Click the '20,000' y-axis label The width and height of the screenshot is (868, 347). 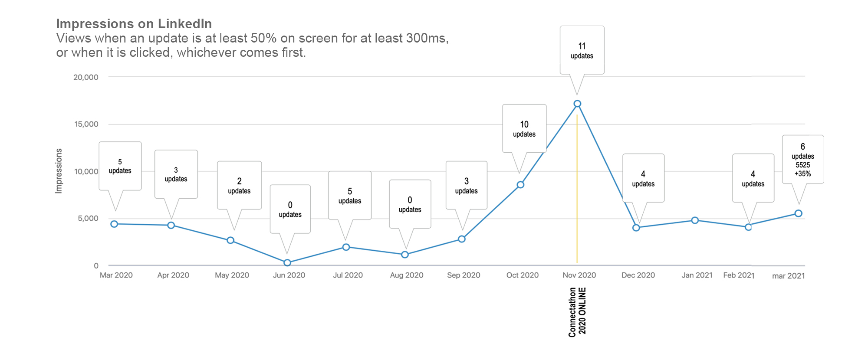[86, 77]
